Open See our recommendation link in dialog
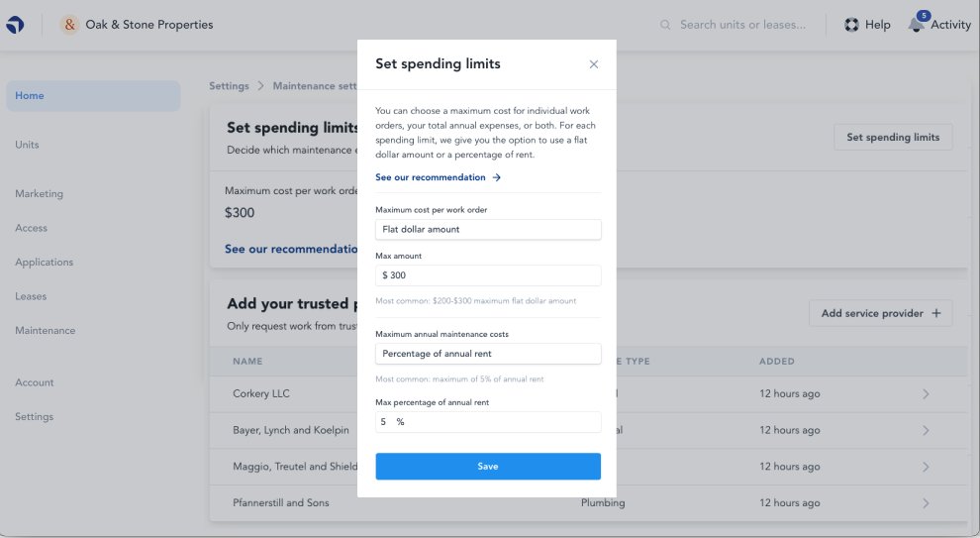This screenshot has width=980, height=538. coord(431,177)
